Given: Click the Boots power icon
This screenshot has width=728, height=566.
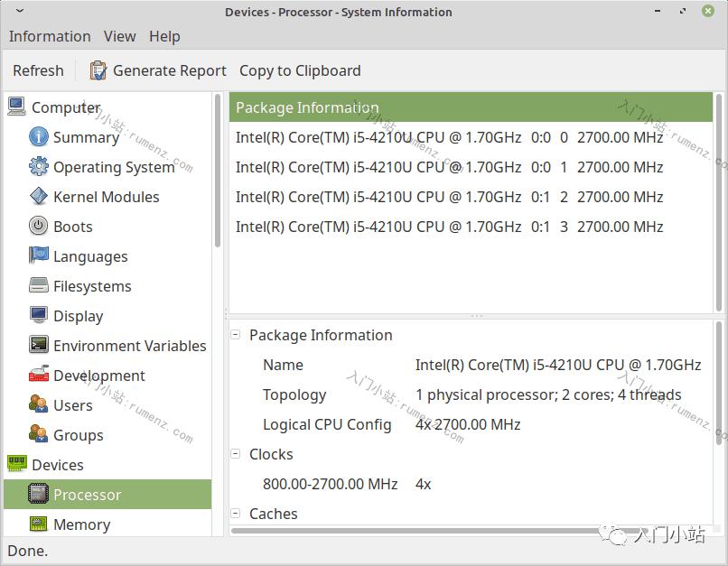Looking at the screenshot, I should click(x=39, y=226).
